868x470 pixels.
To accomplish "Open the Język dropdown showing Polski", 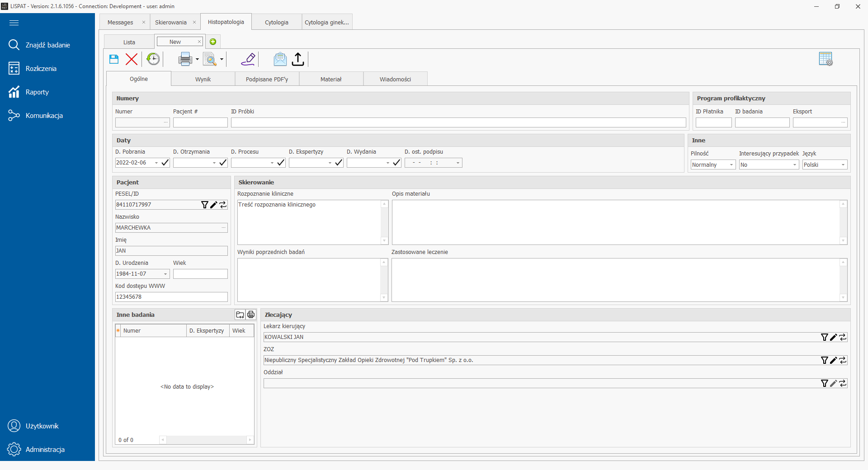I will (843, 165).
